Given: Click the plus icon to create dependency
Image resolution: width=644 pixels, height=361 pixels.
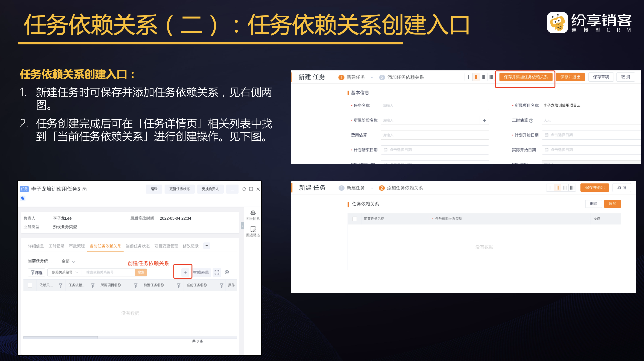Looking at the screenshot, I should (x=185, y=272).
